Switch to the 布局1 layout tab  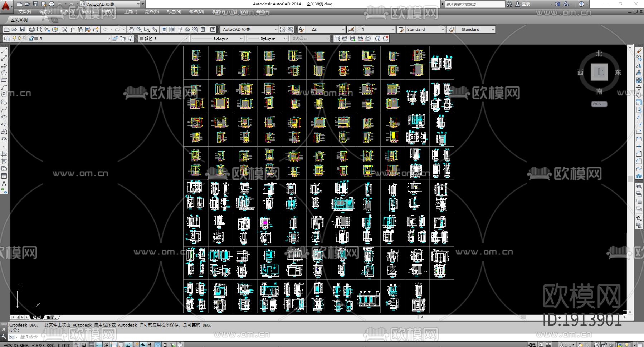(x=51, y=317)
